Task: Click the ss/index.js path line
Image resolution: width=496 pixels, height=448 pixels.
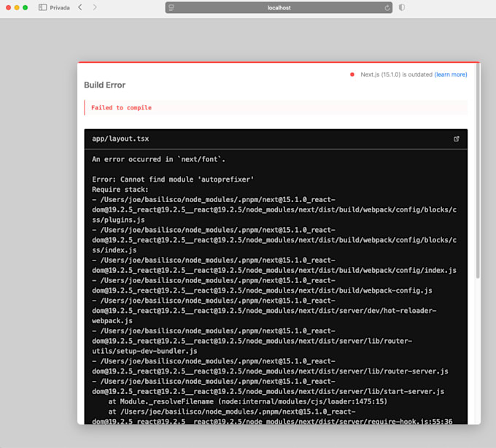Action: (115, 250)
